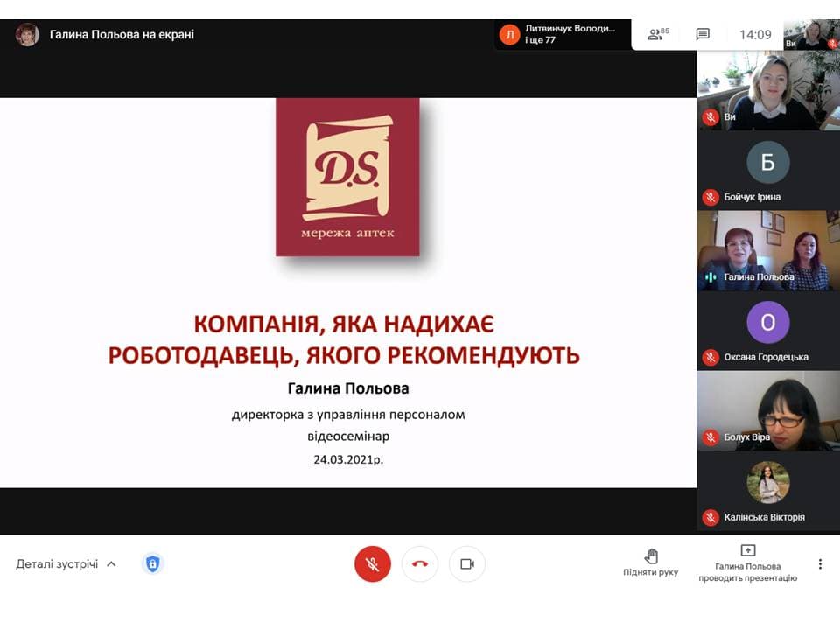Click Калінська Вікторія round profile photo

tap(767, 483)
